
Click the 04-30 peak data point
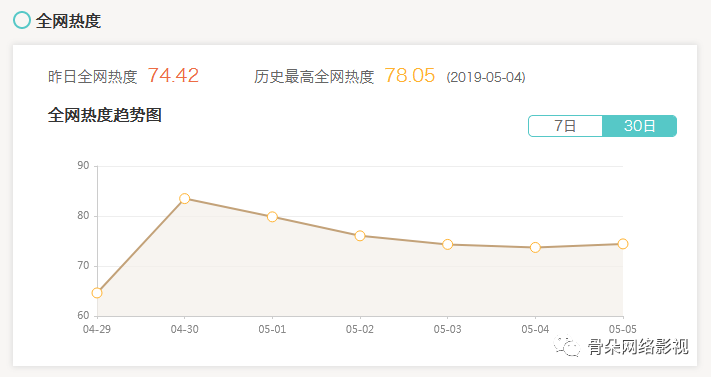[185, 199]
